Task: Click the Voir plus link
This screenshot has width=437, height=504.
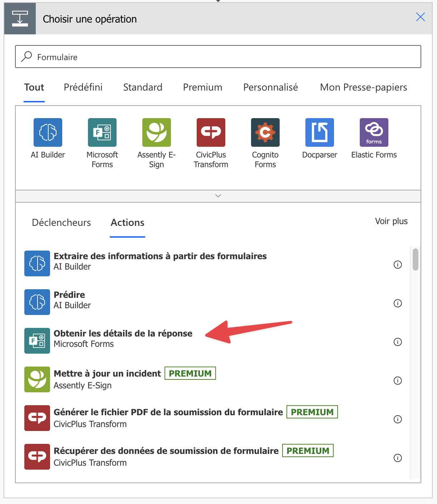Action: point(391,221)
